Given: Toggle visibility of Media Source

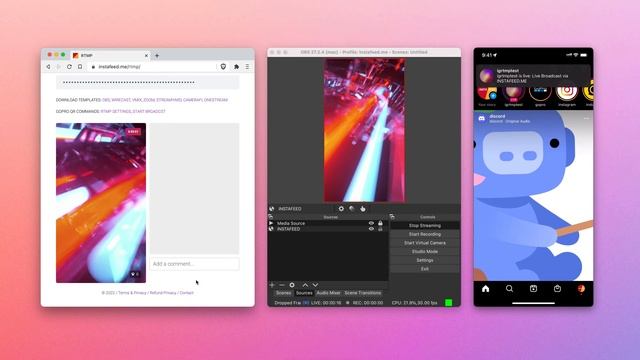Looking at the screenshot, I should tap(371, 223).
